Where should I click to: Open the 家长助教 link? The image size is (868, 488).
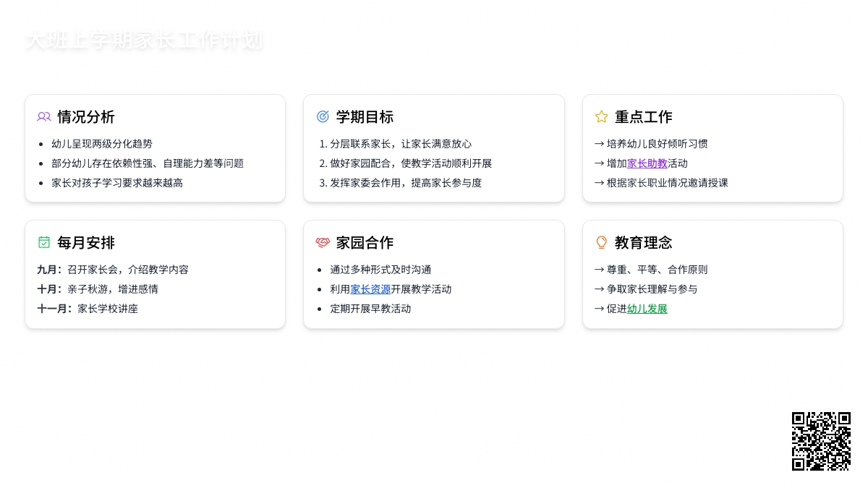click(647, 163)
